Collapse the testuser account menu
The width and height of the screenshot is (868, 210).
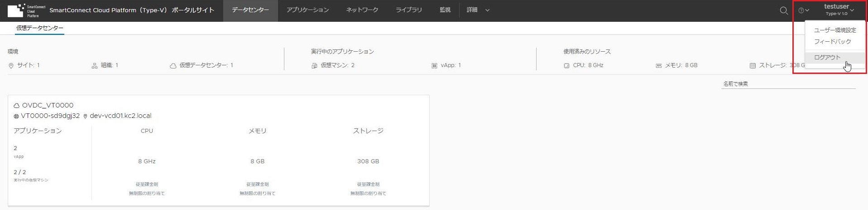(x=839, y=10)
